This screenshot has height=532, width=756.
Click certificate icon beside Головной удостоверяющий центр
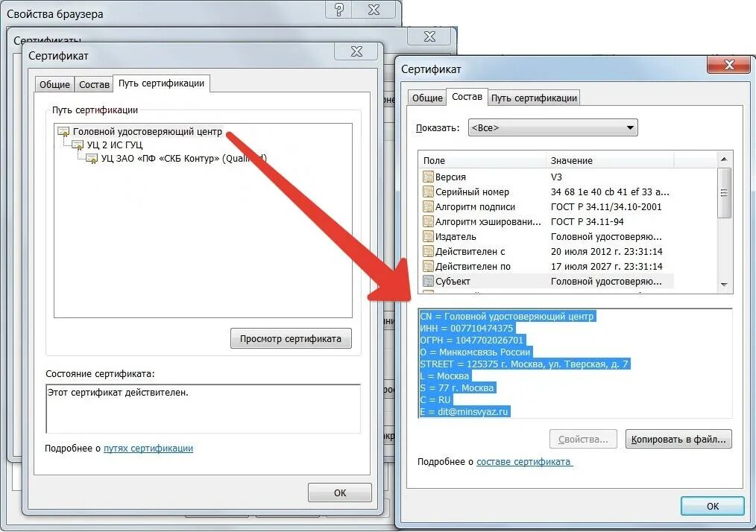(63, 132)
